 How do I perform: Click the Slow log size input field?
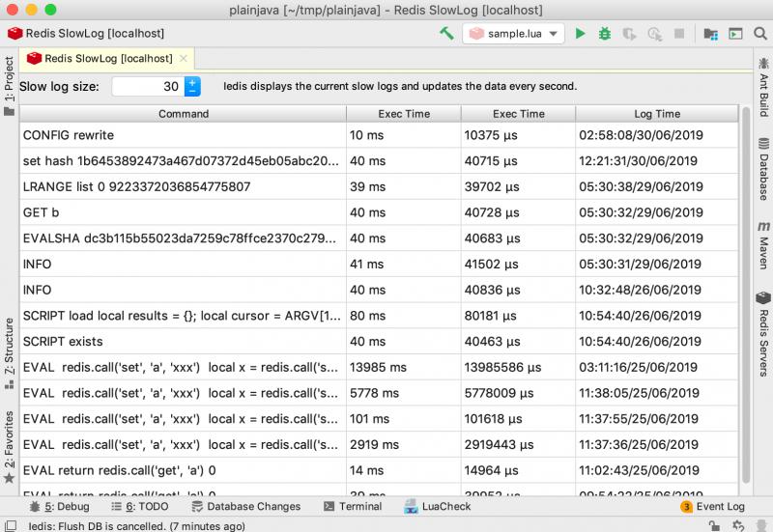pyautogui.click(x=147, y=86)
